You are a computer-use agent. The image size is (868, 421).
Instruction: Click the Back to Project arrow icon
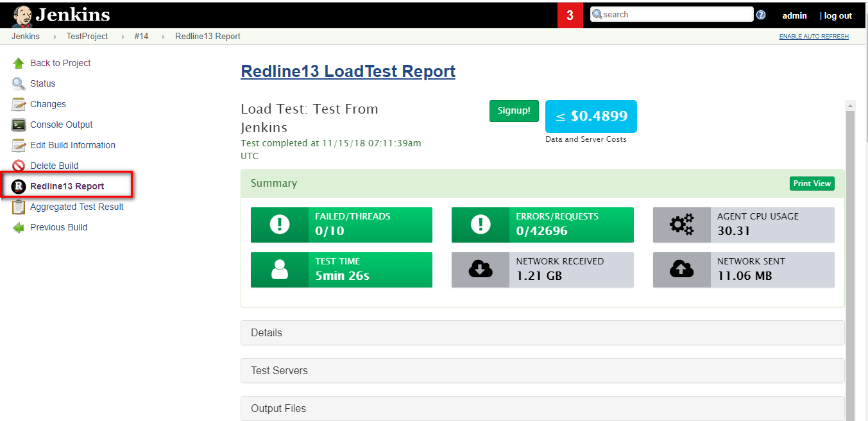17,62
